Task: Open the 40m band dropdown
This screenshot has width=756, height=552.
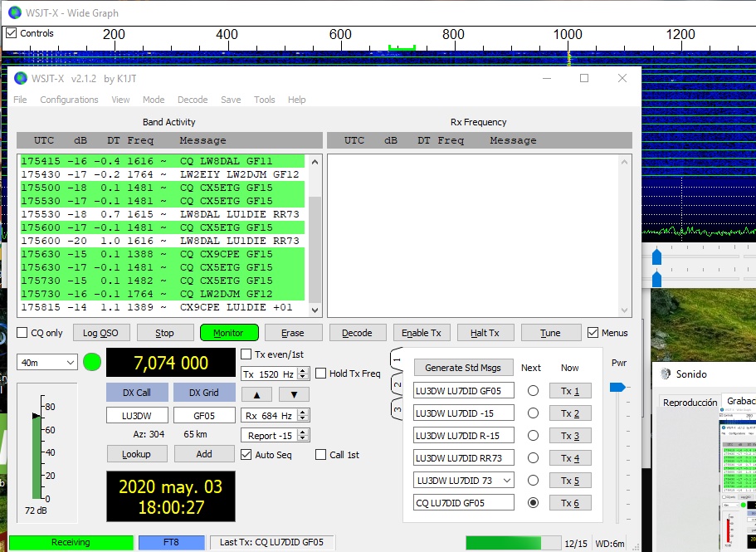Action: [x=46, y=363]
